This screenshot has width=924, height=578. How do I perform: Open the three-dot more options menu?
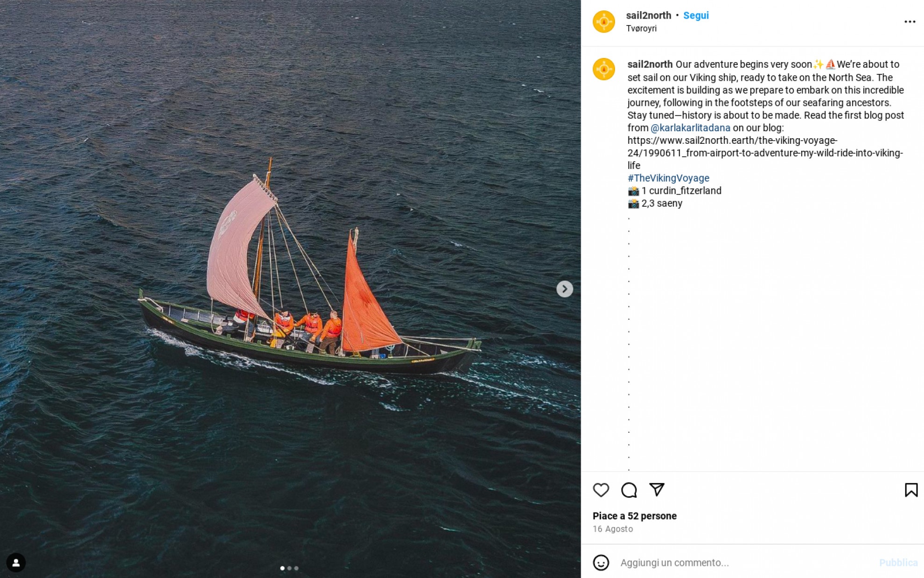pos(910,21)
